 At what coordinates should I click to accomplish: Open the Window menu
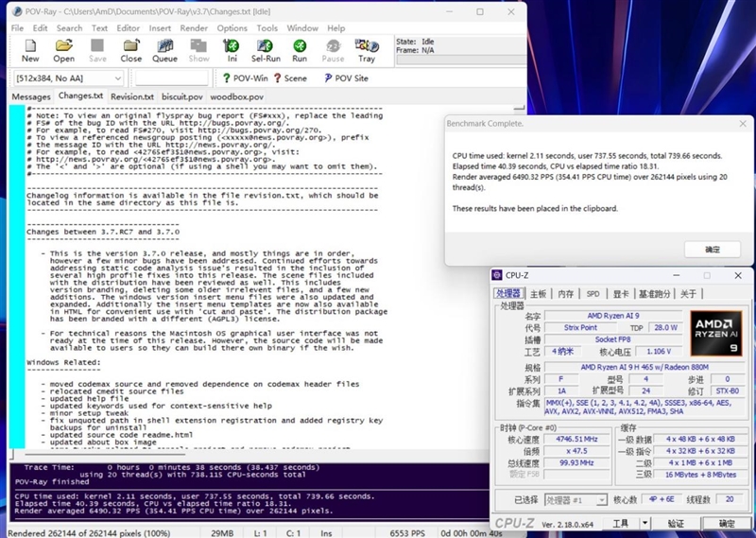[302, 28]
